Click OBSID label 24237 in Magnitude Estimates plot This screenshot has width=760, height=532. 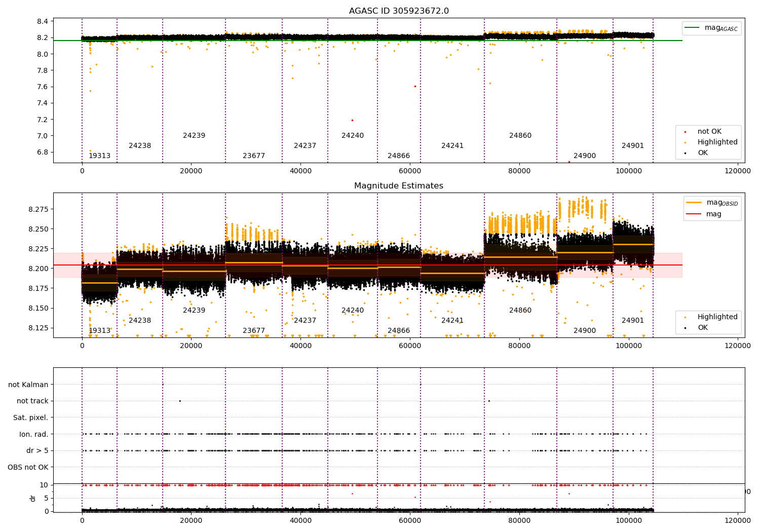[305, 321]
